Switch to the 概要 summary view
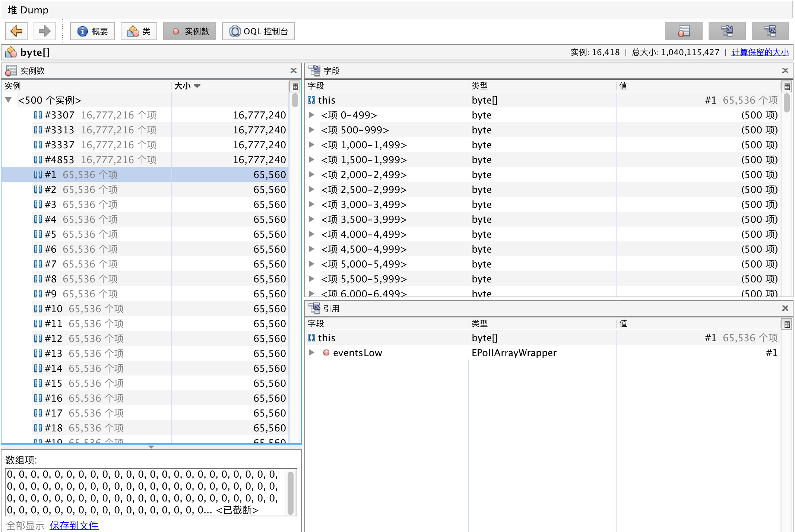 coord(92,31)
